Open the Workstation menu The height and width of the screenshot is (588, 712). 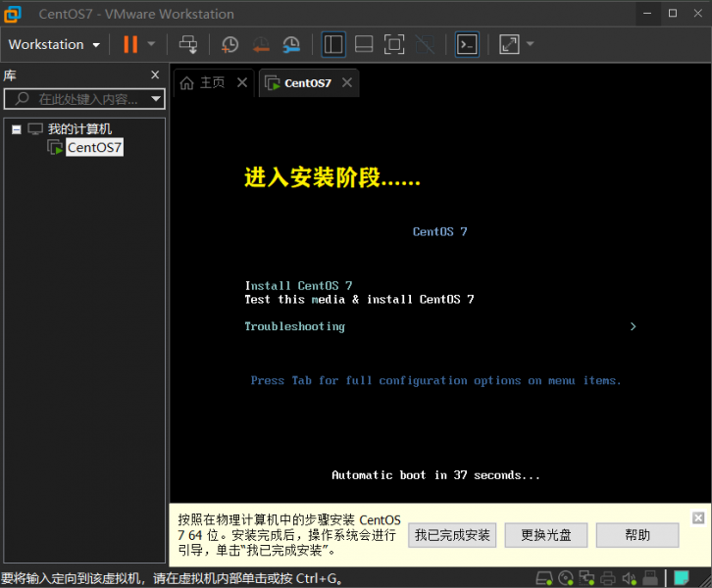[x=54, y=44]
